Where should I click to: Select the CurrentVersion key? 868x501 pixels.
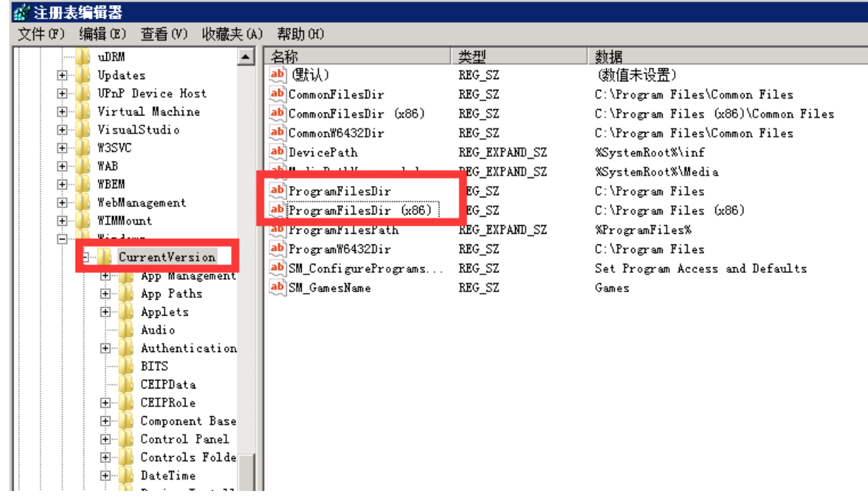[x=167, y=257]
